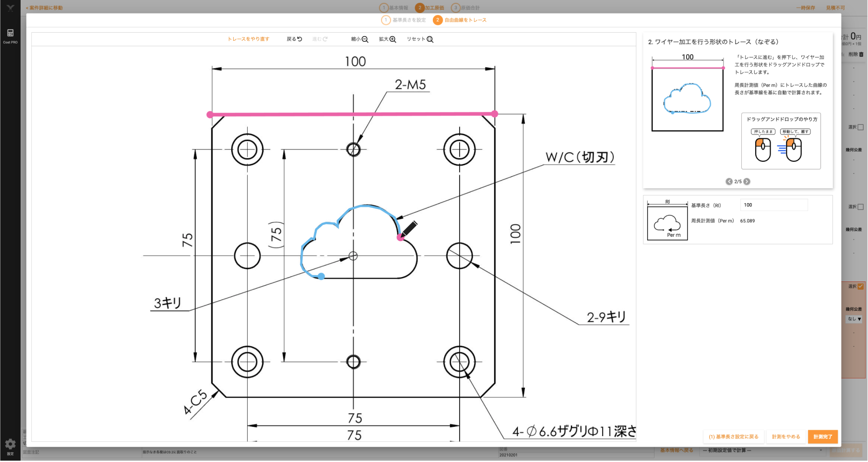
Task: Click the 基準長さ (Rl) input field
Action: 773,205
